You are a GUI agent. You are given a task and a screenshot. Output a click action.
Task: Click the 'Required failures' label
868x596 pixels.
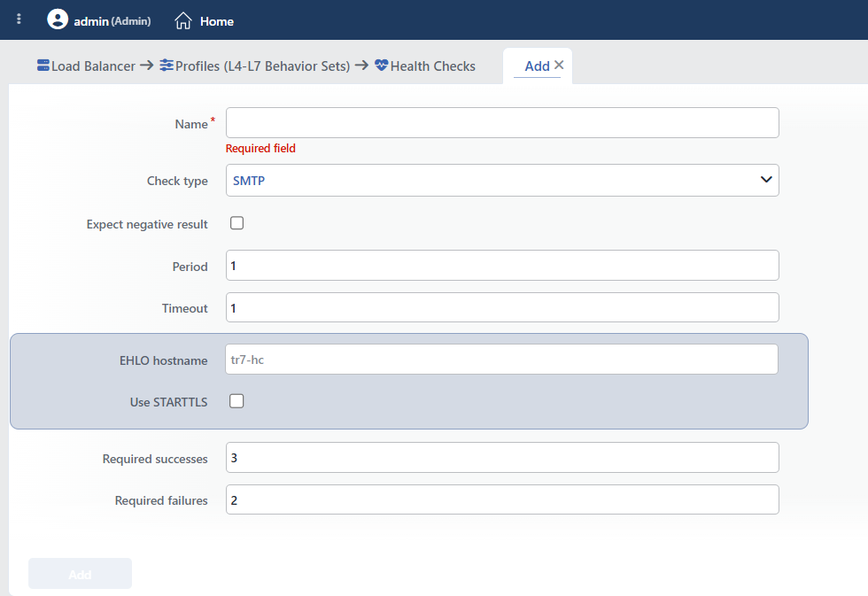pos(161,501)
